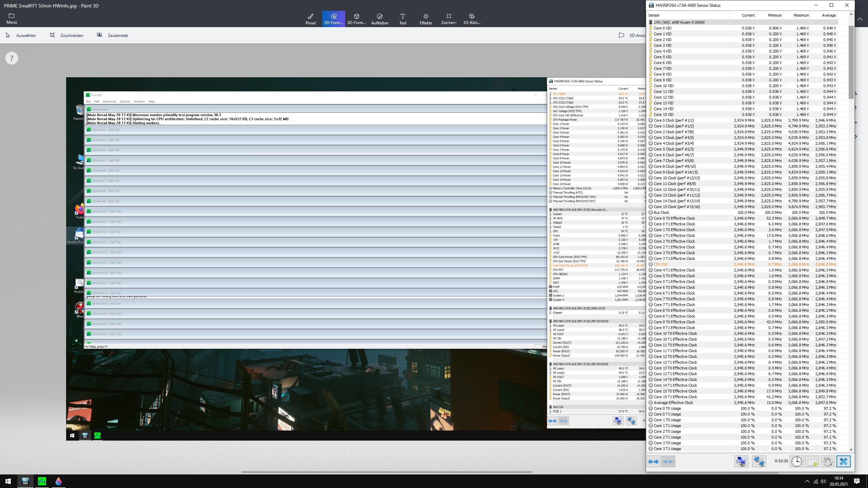The height and width of the screenshot is (488, 868).
Task: Select the Core 0 T0 Usage row
Action: click(x=743, y=408)
